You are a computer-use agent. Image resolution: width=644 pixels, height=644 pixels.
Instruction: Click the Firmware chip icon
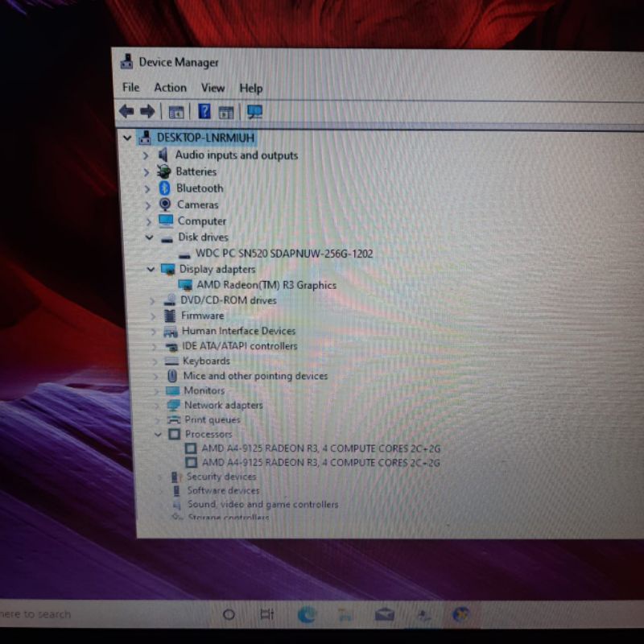coord(170,316)
